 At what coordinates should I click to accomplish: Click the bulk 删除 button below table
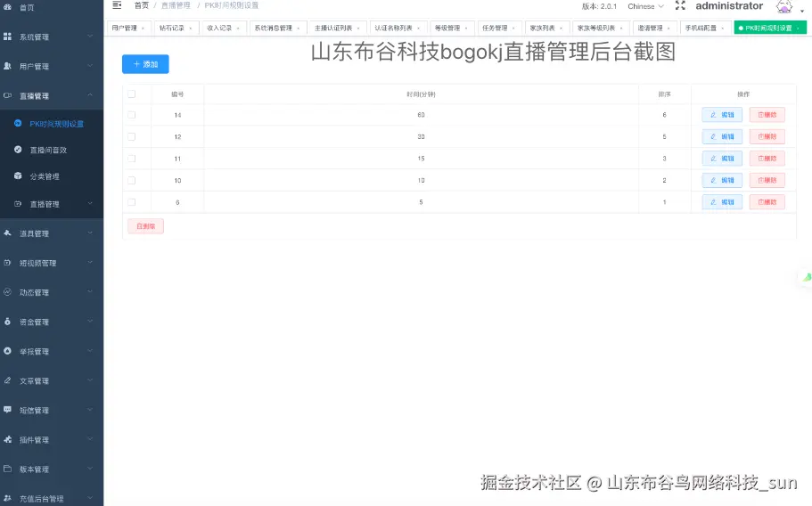pos(146,226)
